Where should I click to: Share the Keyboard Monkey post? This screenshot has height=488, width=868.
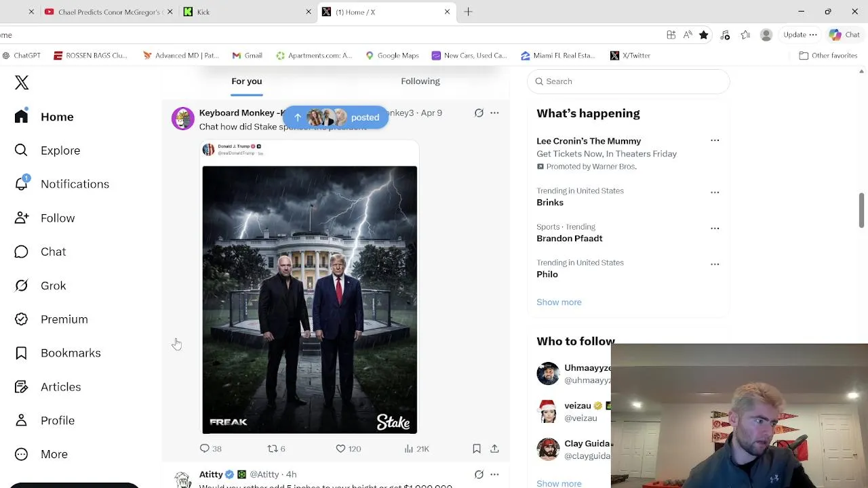[494, 449]
